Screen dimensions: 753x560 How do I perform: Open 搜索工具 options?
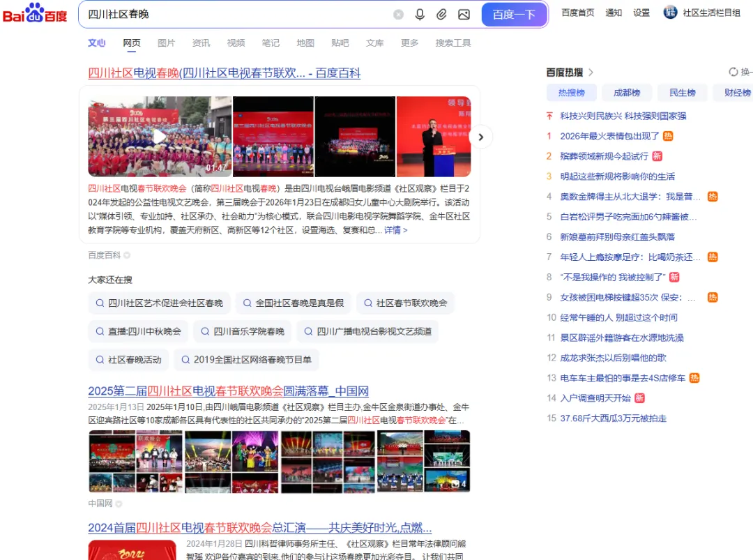tap(453, 43)
